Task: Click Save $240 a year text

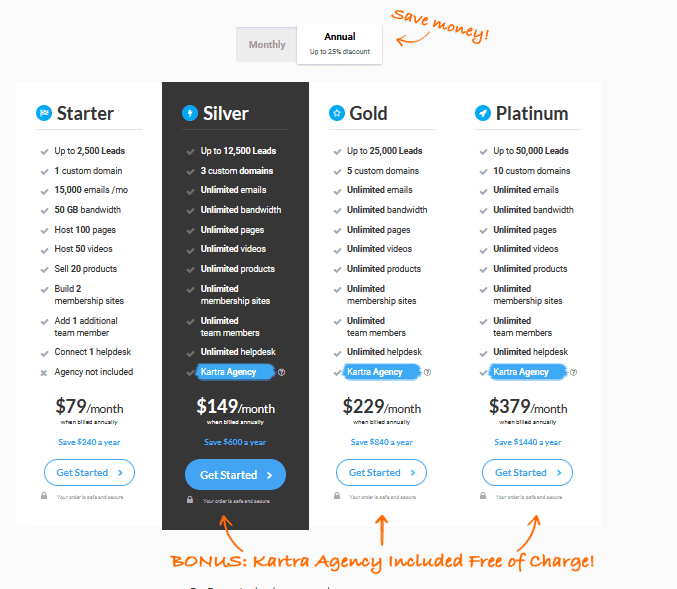Action: pyautogui.click(x=89, y=441)
